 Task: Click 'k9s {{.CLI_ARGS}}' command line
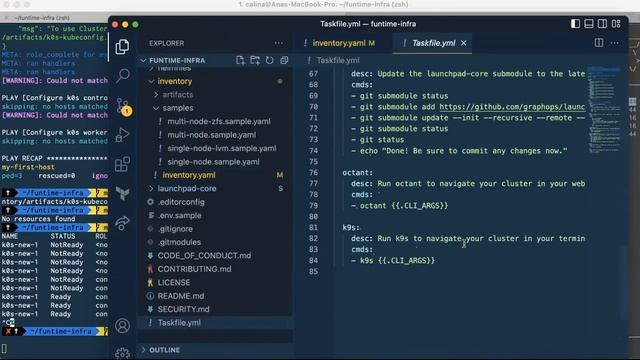tap(398, 260)
